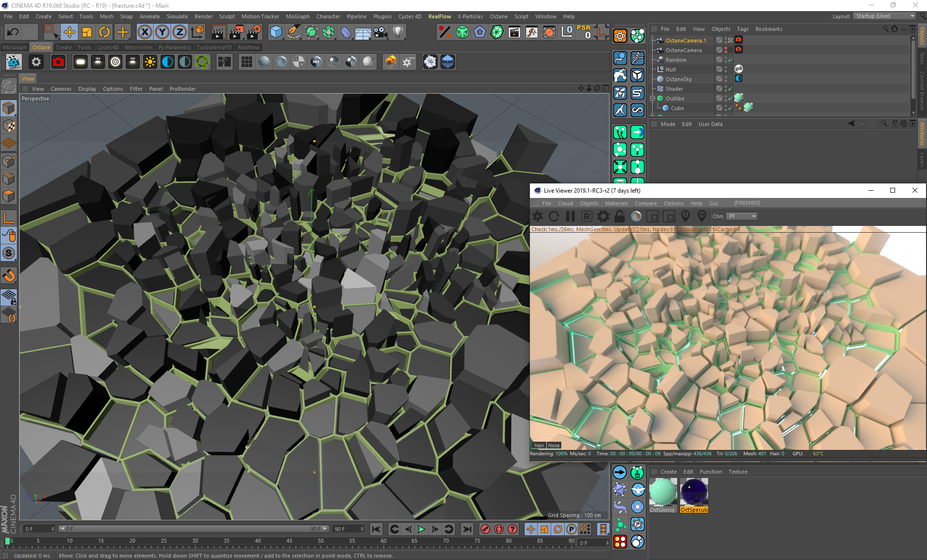Go to start of animation
Viewport: 927px width, 560px height.
coord(376,529)
